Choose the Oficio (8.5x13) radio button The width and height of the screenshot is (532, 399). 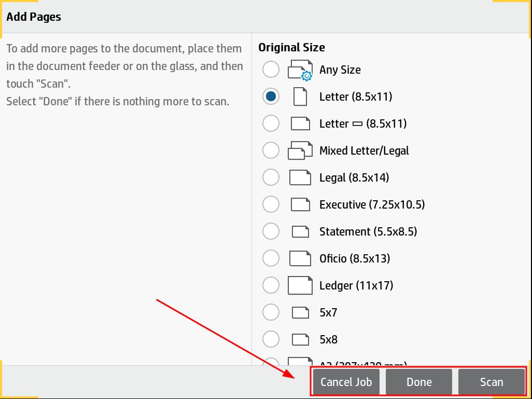click(271, 258)
